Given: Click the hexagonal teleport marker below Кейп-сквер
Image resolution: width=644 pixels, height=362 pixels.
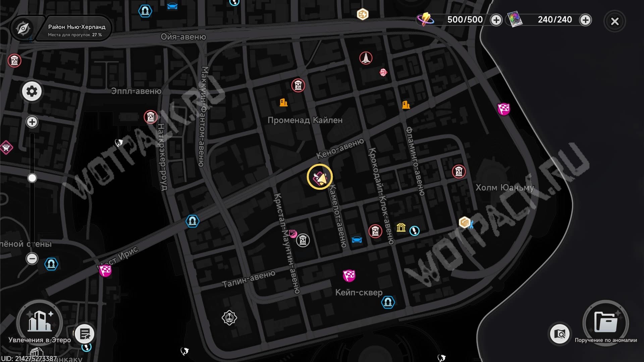Looking at the screenshot, I should click(388, 302).
